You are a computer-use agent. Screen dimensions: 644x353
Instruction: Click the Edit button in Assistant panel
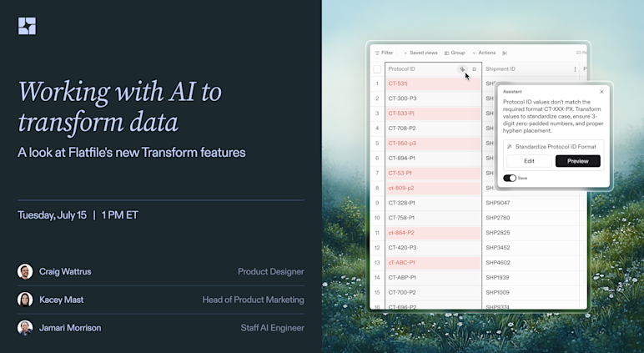529,161
